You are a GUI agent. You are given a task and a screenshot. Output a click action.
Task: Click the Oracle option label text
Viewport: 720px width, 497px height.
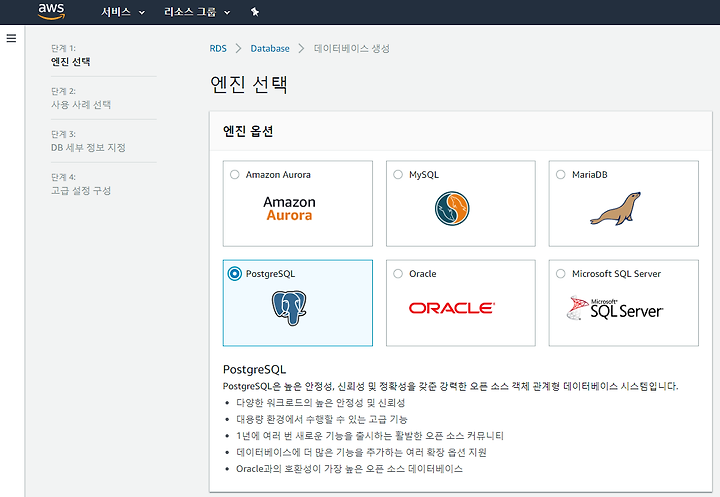click(x=423, y=274)
